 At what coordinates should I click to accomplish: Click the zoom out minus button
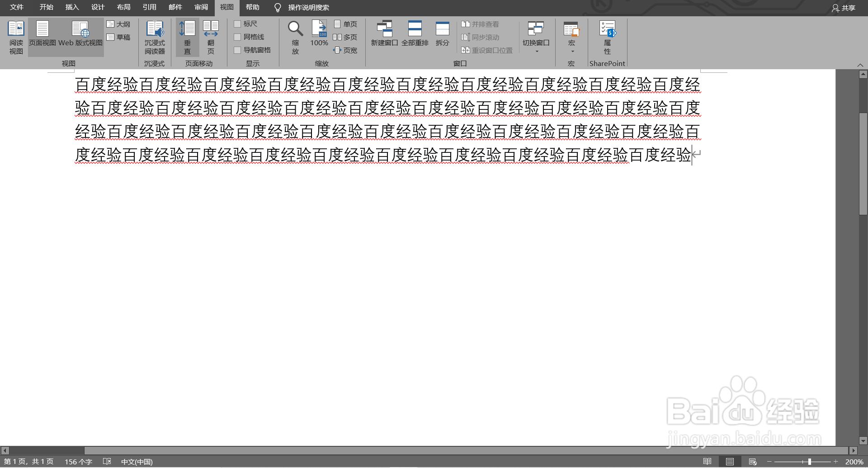[769, 462]
